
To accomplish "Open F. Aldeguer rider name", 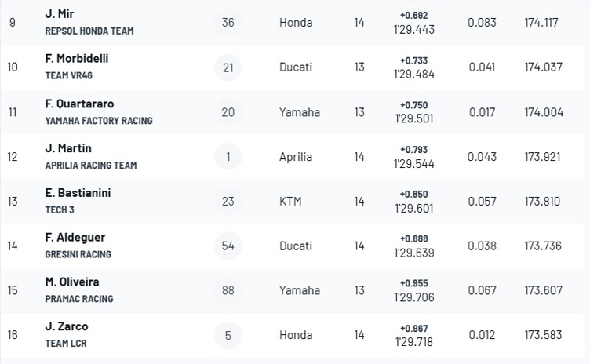I will [x=75, y=238].
